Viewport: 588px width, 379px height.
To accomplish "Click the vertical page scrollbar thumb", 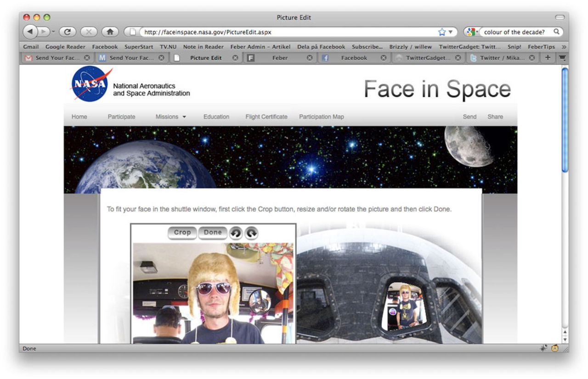I will [565, 119].
